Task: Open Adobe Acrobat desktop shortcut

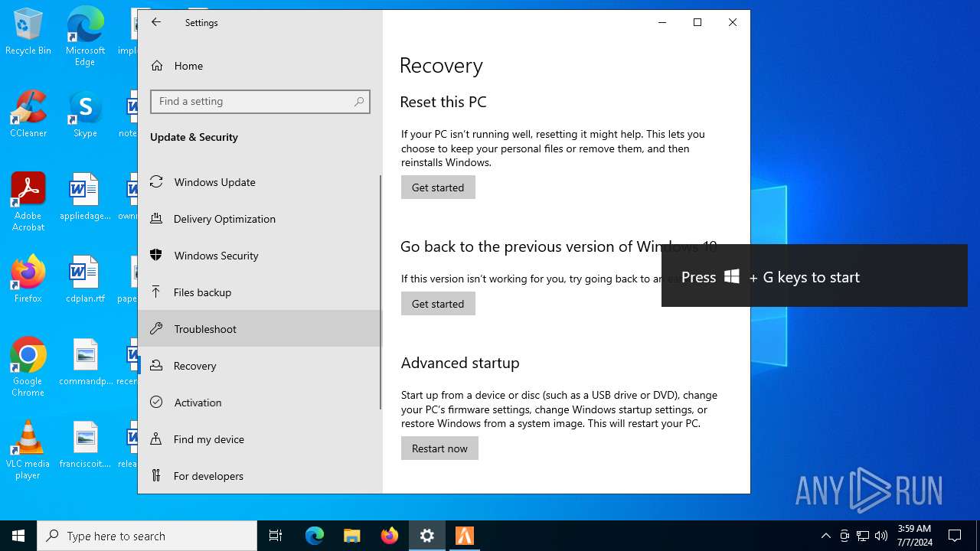Action: (28, 202)
